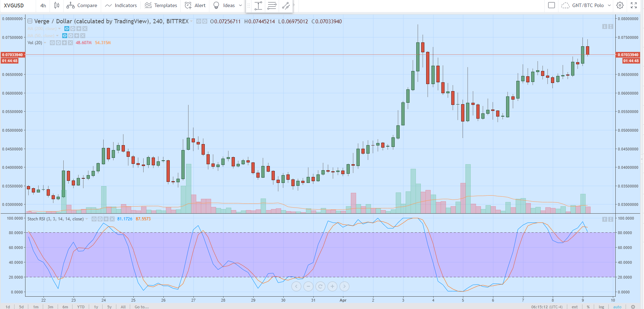
Task: Toggle visibility of Stoch RSI indicator
Action: tap(94, 219)
